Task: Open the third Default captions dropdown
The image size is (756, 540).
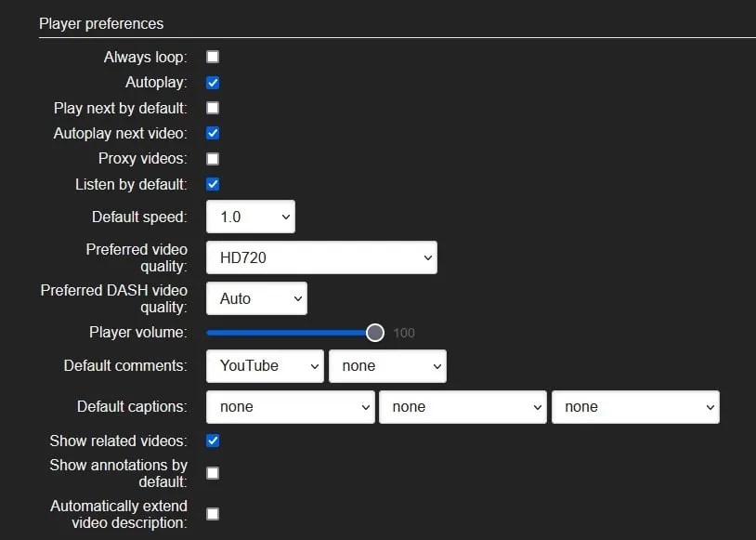Action: coord(635,406)
